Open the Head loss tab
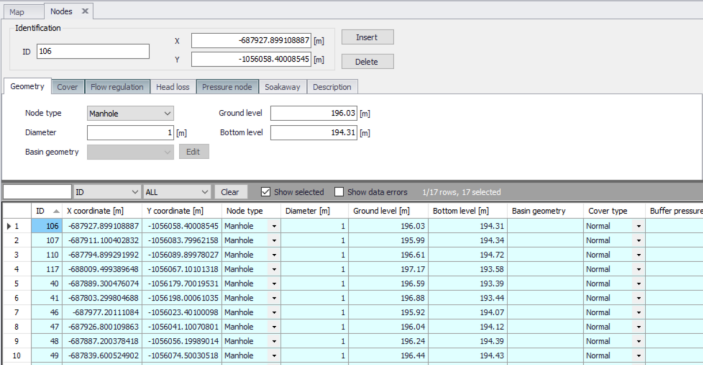 173,87
